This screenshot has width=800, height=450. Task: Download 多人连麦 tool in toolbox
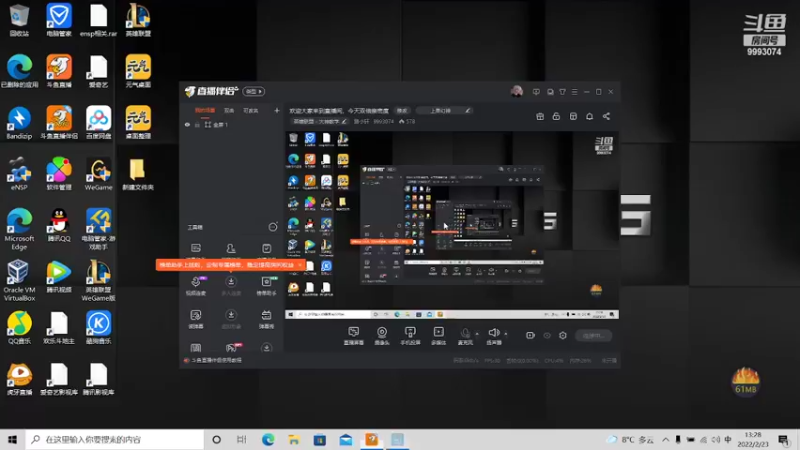(231, 286)
